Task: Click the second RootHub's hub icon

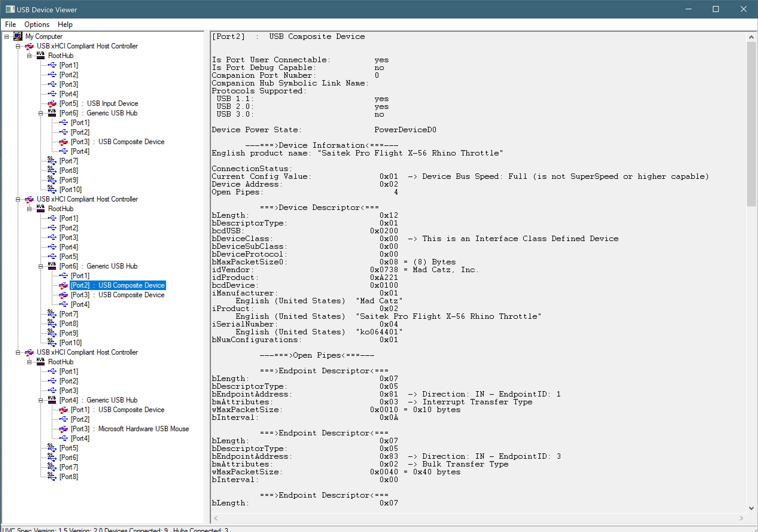Action: (41, 208)
